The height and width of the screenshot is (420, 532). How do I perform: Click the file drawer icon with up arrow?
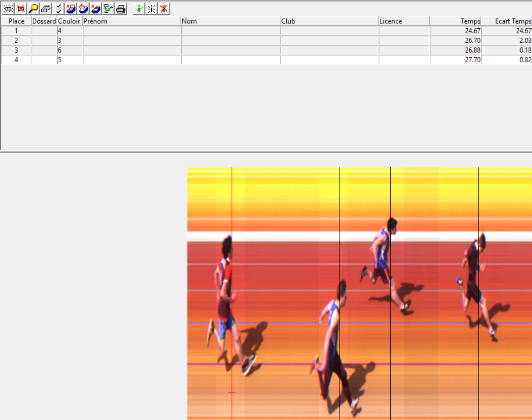click(x=71, y=9)
